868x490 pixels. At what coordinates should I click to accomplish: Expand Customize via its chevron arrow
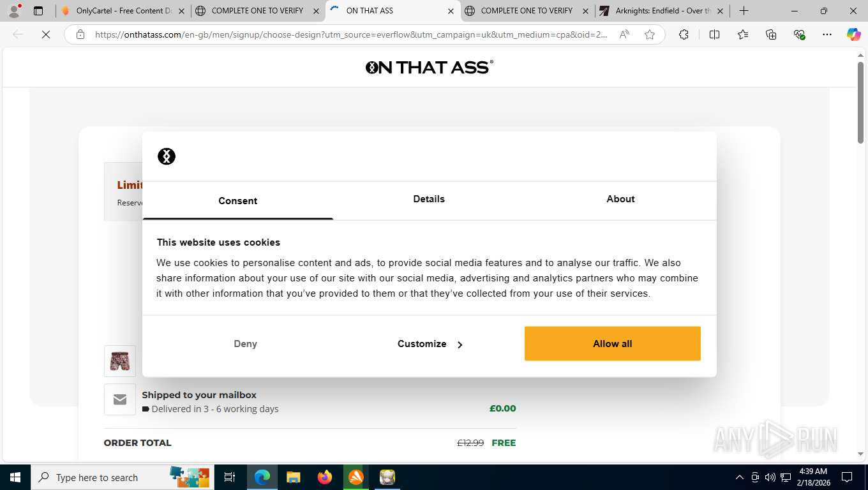coord(460,345)
